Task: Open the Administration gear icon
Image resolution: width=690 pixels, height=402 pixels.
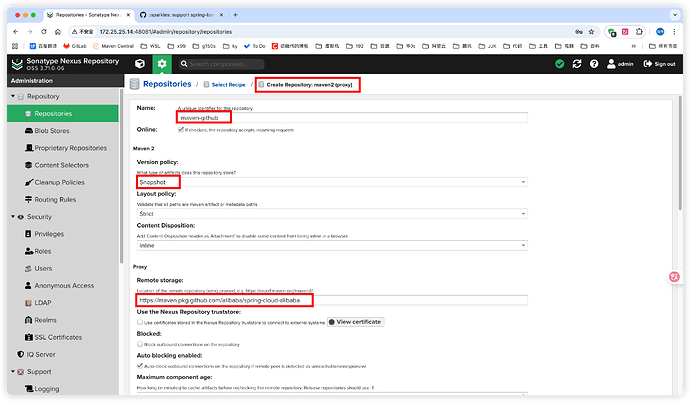Action: point(162,64)
